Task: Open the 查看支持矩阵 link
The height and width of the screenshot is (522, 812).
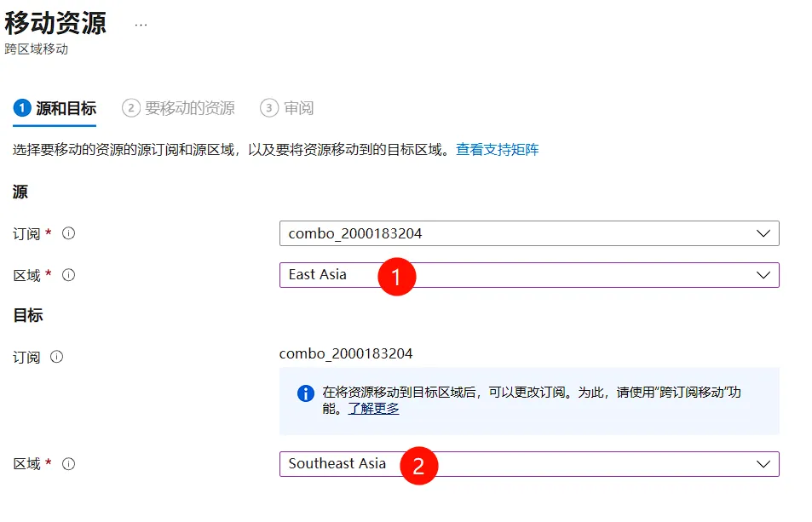Action: click(497, 150)
